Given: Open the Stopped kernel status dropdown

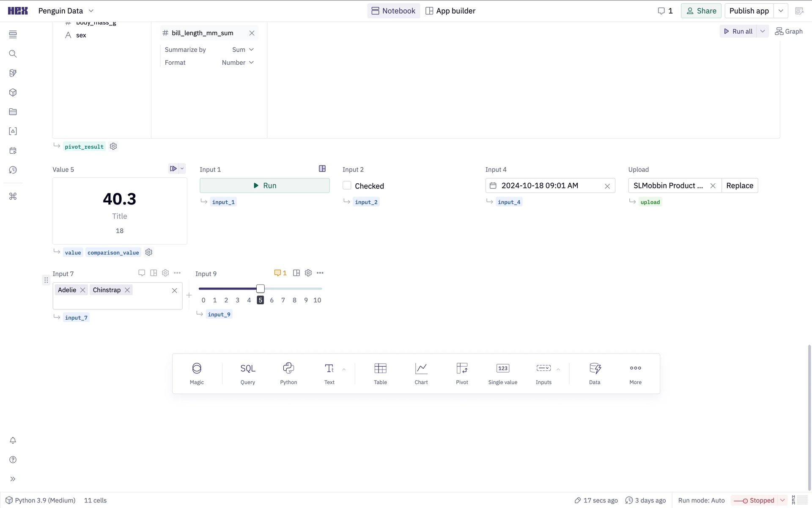Looking at the screenshot, I should coord(782,500).
